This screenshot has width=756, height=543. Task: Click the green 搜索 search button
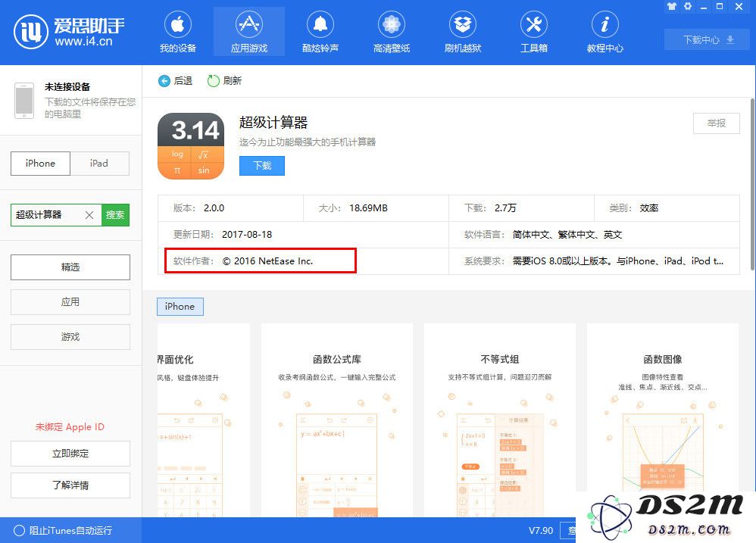click(x=115, y=215)
